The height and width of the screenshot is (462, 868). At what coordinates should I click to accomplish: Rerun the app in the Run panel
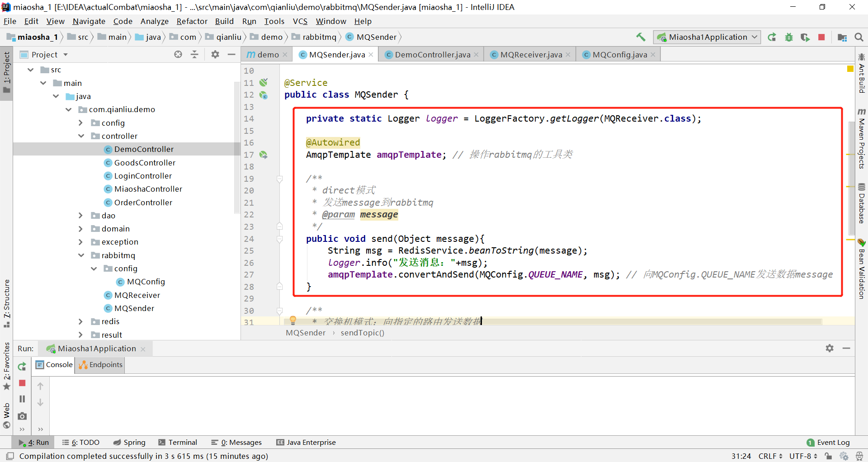pyautogui.click(x=22, y=367)
